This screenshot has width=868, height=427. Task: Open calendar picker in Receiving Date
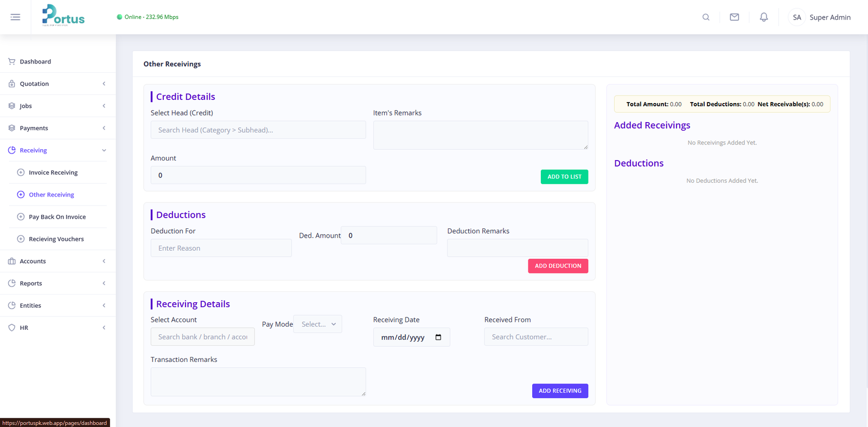point(438,337)
